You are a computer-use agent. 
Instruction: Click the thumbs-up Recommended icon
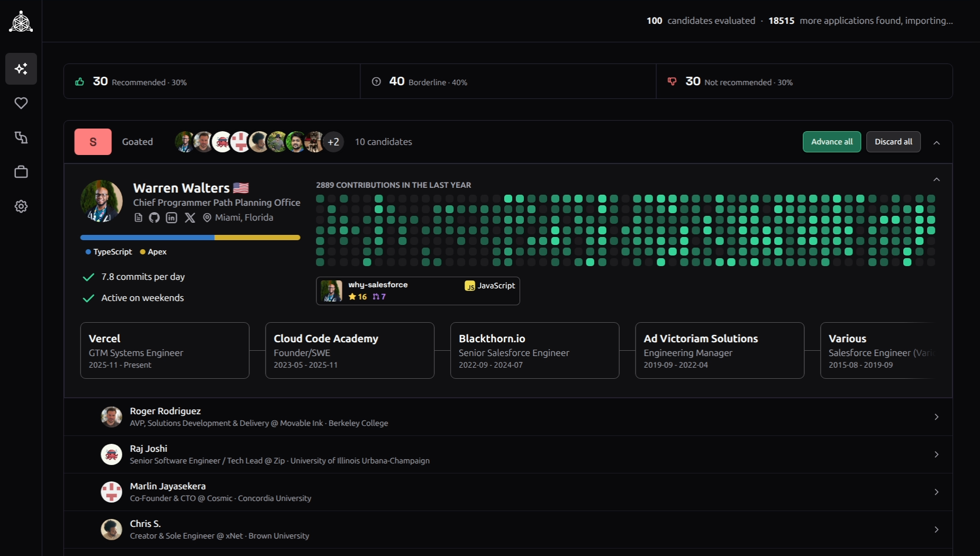click(80, 81)
